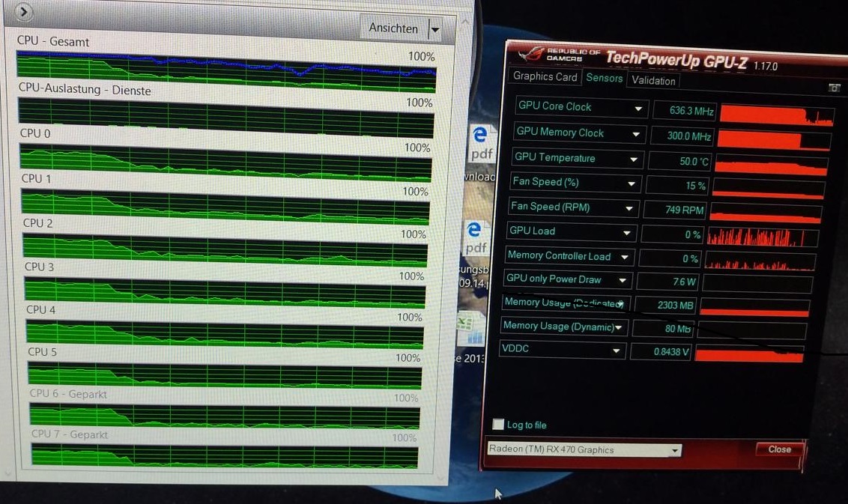The image size is (848, 504).
Task: Click the 2303 MB memory usage value
Action: (667, 305)
